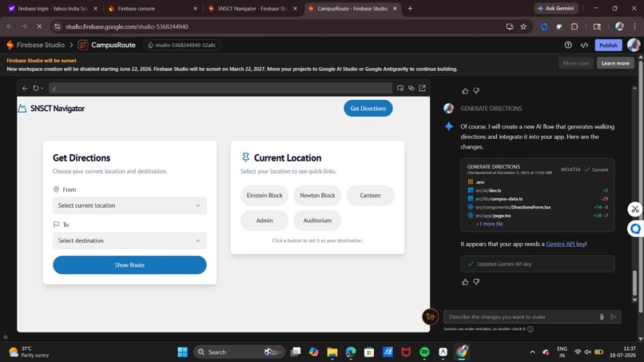Click the prompt input field
Viewport: 644px width, 362px height.
point(522,316)
